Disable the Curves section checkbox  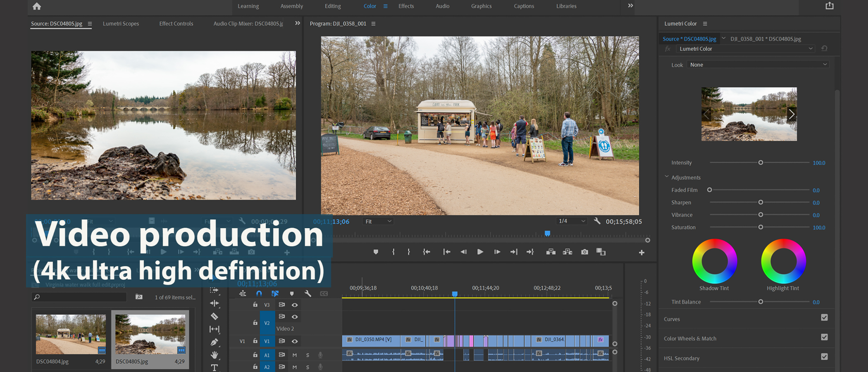point(824,317)
